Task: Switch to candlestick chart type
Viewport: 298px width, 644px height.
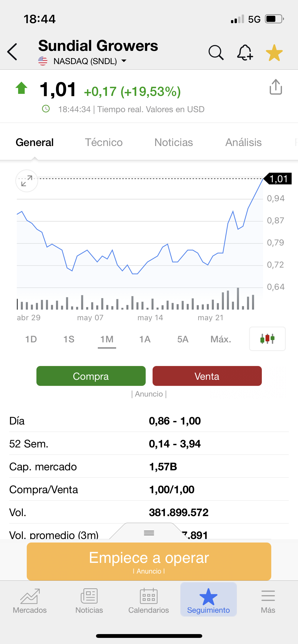Action: pyautogui.click(x=267, y=339)
